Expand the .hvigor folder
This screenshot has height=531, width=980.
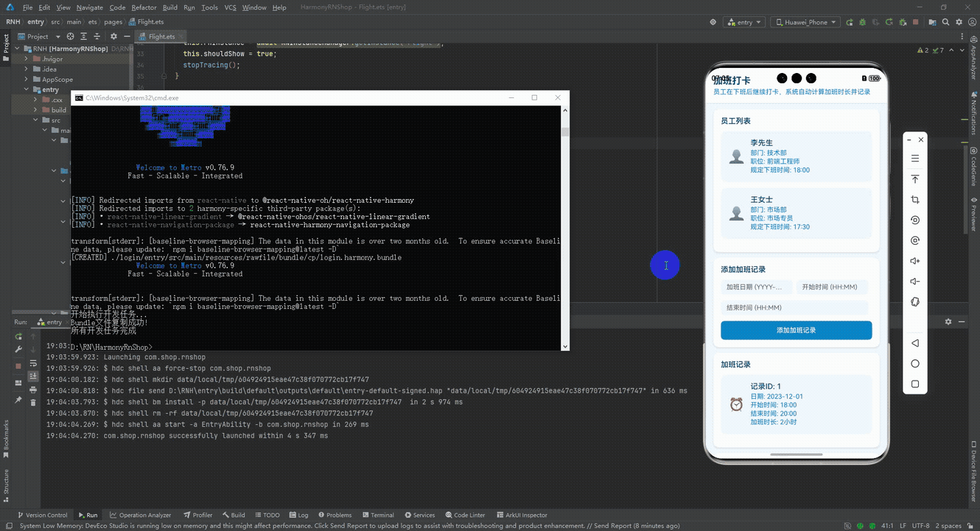(x=27, y=59)
